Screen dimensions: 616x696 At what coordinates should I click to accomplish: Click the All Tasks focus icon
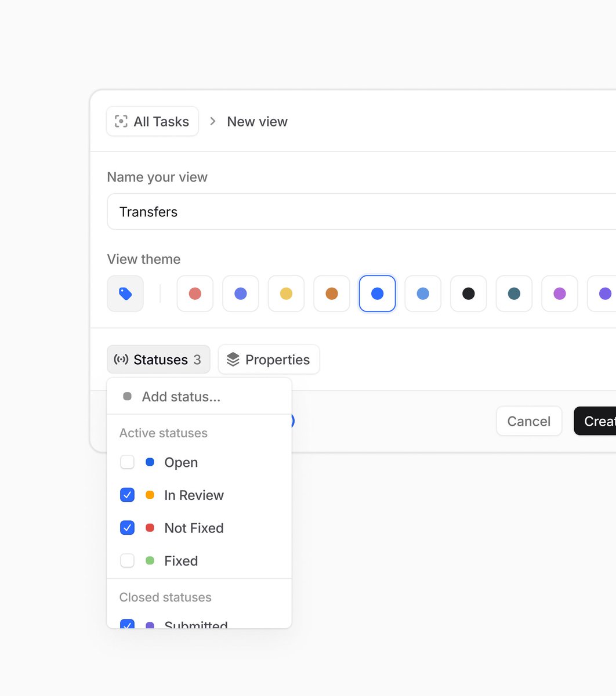(121, 121)
